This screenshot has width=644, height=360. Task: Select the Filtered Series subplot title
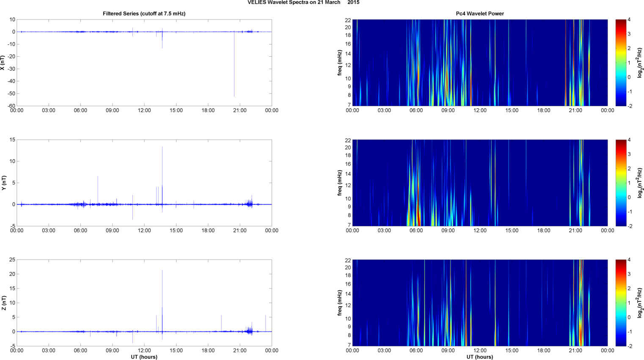[144, 14]
